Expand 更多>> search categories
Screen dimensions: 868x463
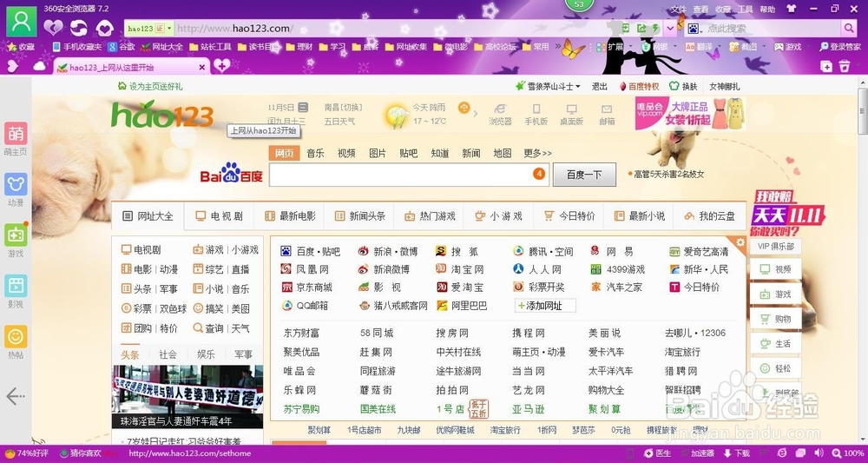[537, 154]
